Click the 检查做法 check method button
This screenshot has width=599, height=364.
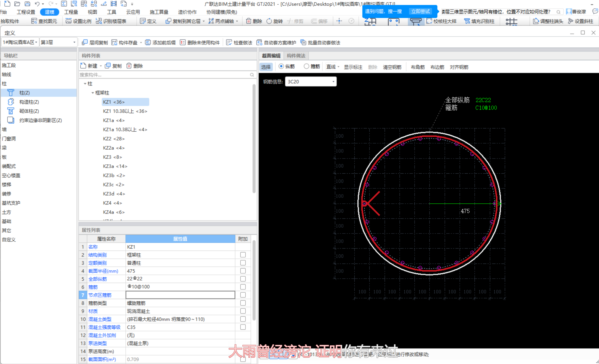click(239, 43)
